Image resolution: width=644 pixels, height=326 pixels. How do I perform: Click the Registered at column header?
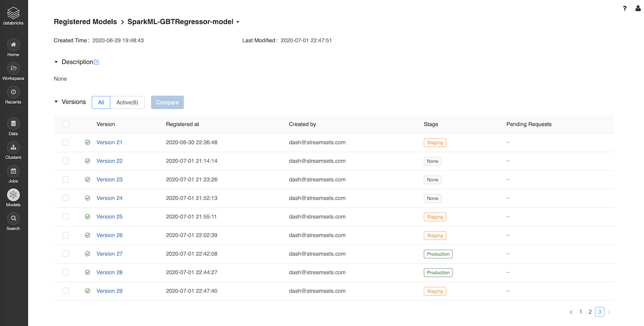pos(182,124)
